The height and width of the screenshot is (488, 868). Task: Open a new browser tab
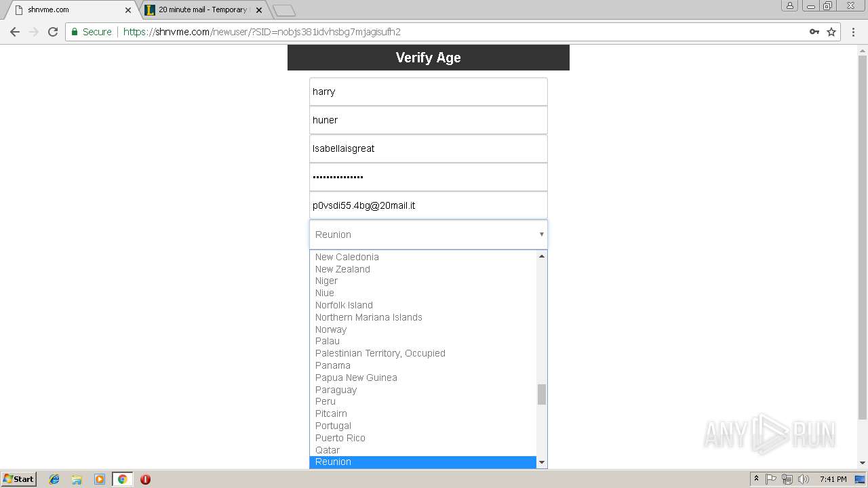tap(283, 10)
